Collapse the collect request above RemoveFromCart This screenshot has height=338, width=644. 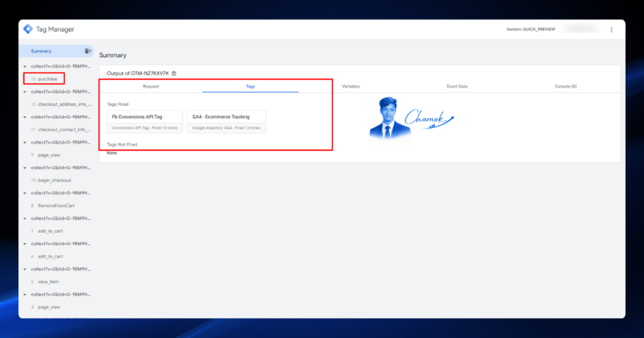[x=25, y=193]
